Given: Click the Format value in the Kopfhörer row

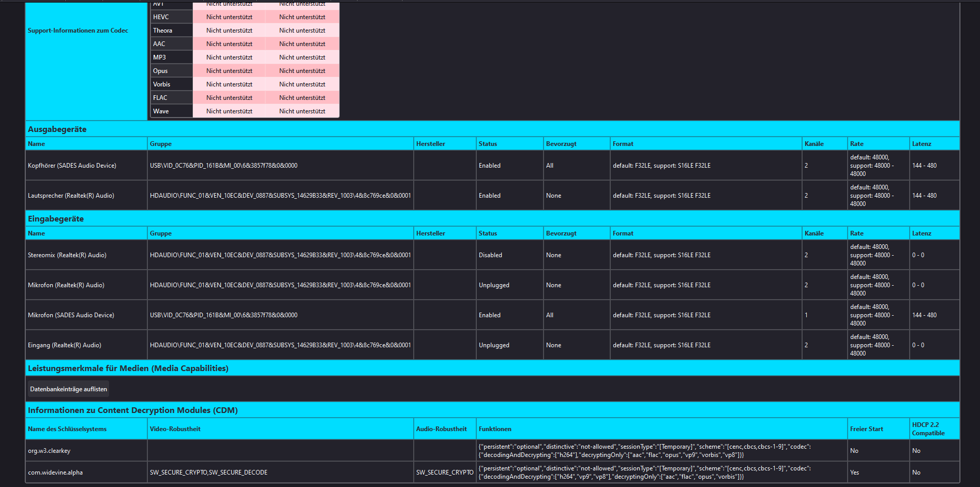Looking at the screenshot, I should click(661, 166).
